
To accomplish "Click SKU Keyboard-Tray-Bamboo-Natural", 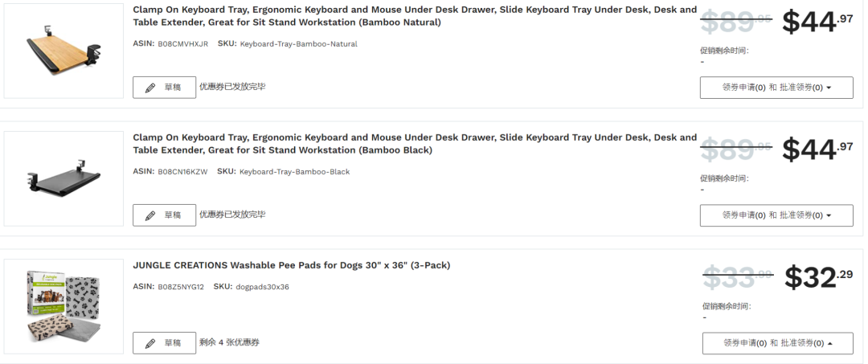I will point(298,44).
